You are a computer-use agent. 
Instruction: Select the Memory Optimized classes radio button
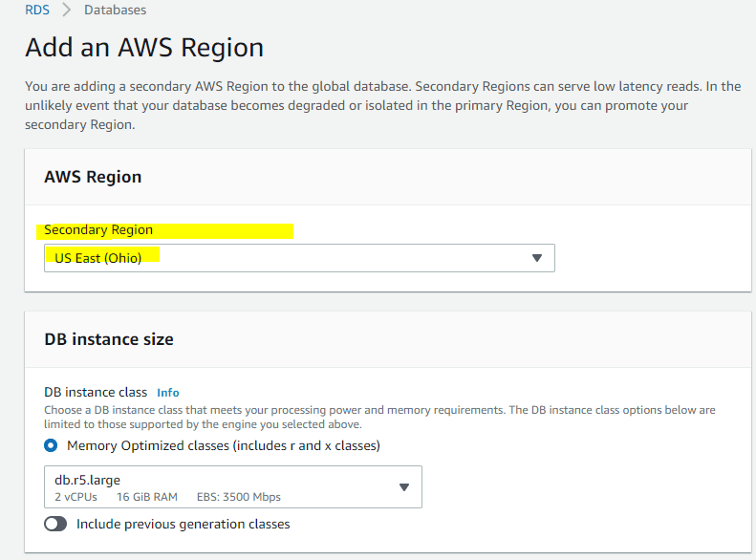(51, 445)
